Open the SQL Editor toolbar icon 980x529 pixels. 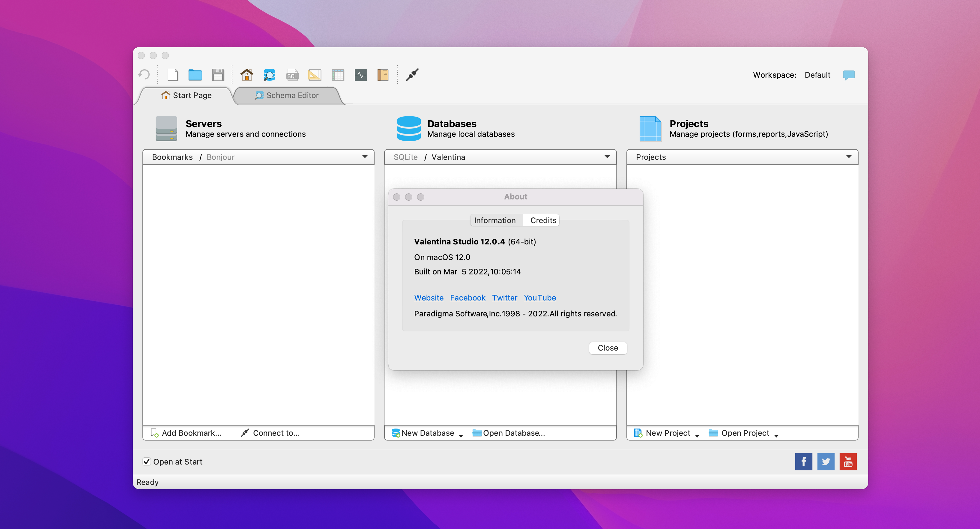coord(292,75)
